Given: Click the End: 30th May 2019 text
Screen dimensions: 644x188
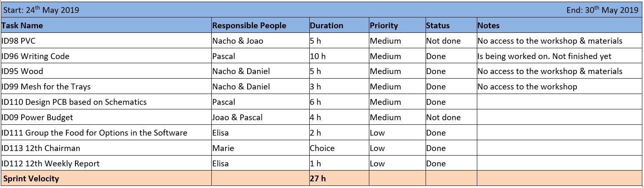Looking at the screenshot, I should pos(602,10).
